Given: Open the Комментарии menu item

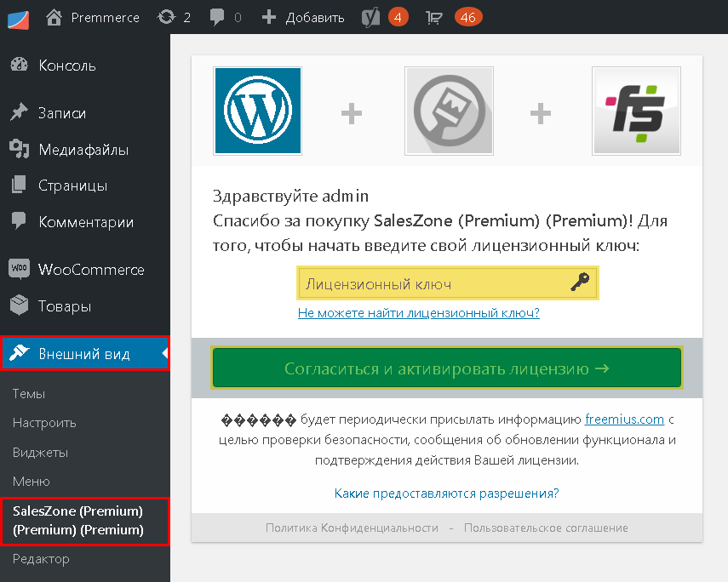Looking at the screenshot, I should 85,221.
